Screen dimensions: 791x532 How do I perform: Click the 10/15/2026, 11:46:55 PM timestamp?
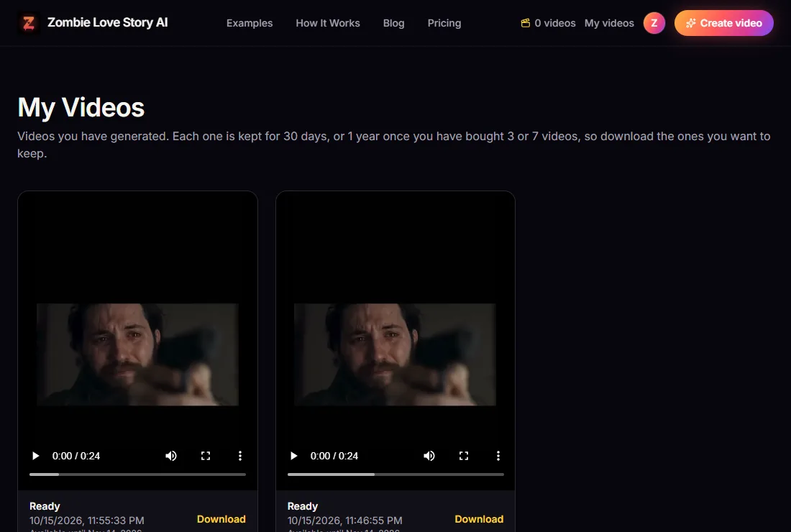point(345,520)
